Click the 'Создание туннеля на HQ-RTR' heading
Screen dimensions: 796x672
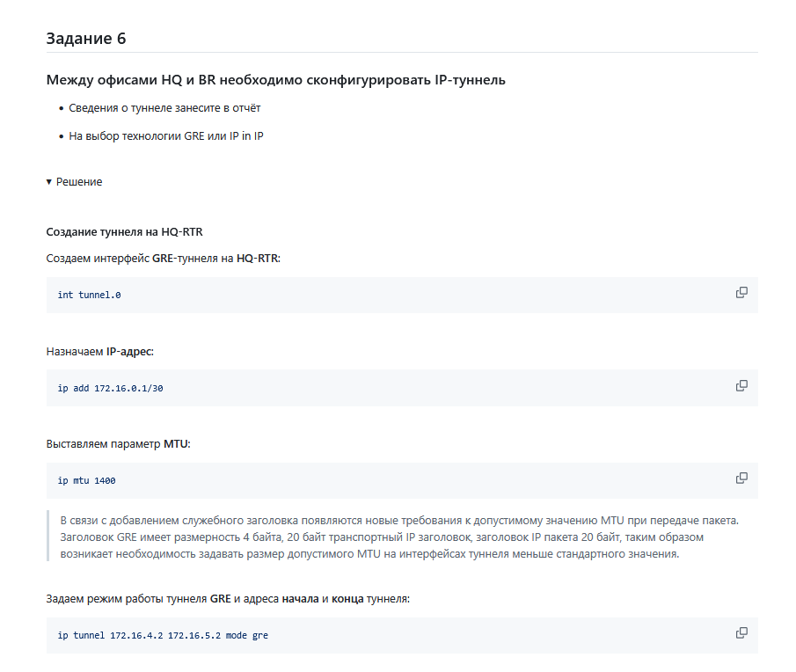(124, 232)
